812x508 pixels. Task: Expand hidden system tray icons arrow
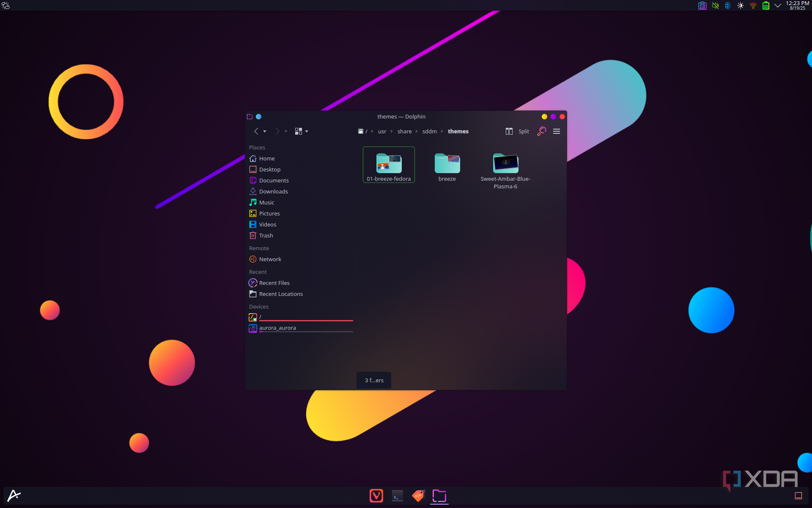[777, 6]
